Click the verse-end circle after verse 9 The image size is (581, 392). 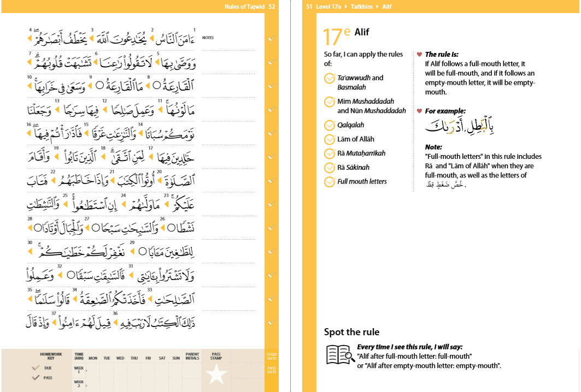click(x=99, y=85)
